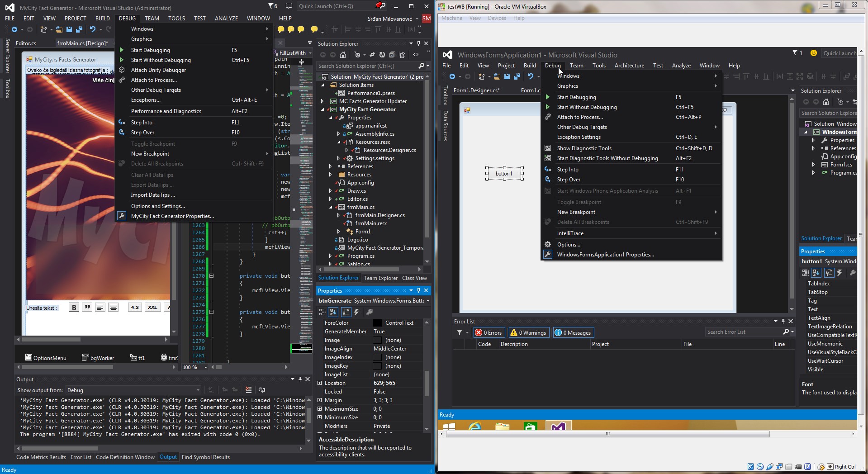This screenshot has width=868, height=474.
Task: Click the ForeColor black color swatch
Action: click(377, 323)
